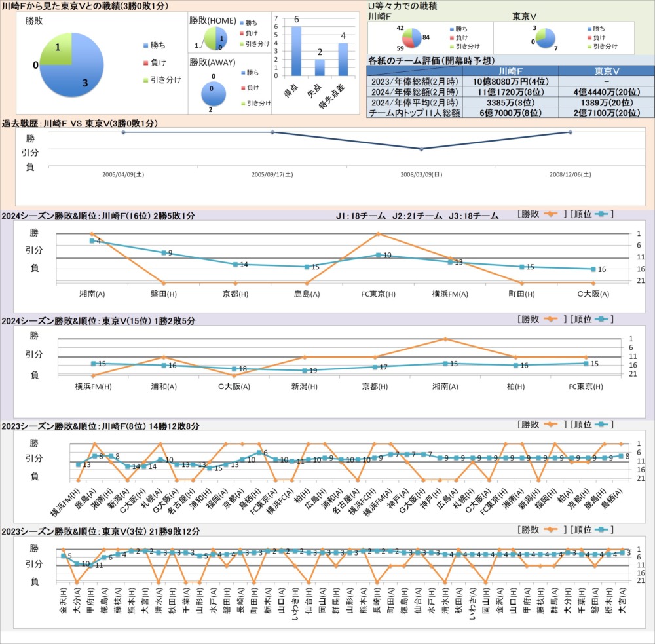Click the green 引き分け swatch in the main 勝敗 pie legend

pyautogui.click(x=145, y=80)
